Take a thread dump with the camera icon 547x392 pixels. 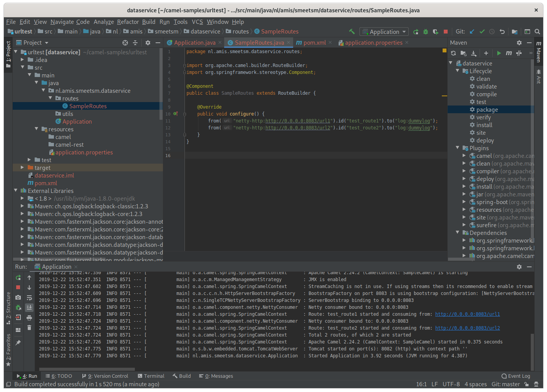coord(18,297)
